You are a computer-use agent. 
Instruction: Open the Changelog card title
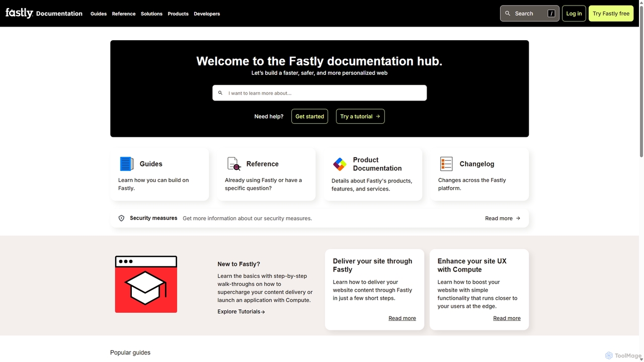click(x=477, y=164)
